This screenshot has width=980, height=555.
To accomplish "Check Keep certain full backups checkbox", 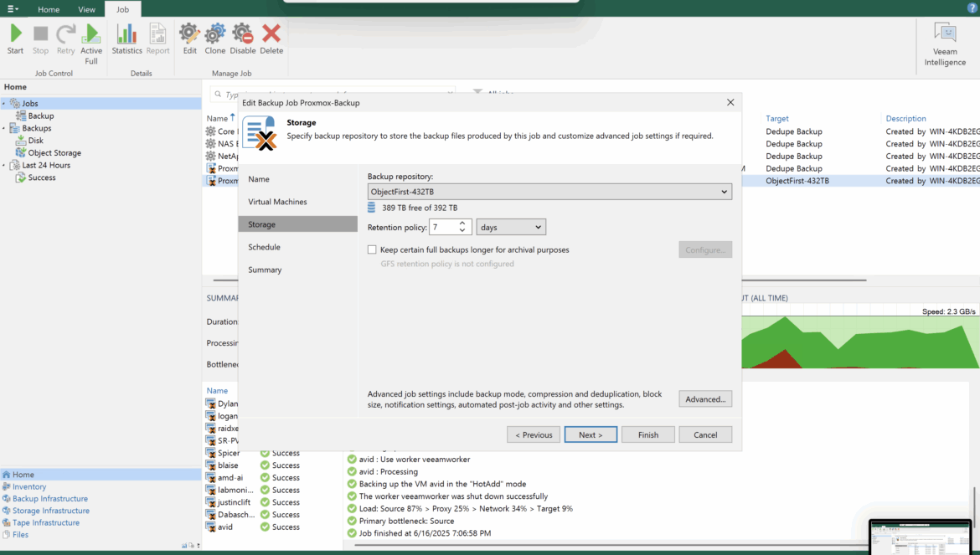I will (372, 249).
